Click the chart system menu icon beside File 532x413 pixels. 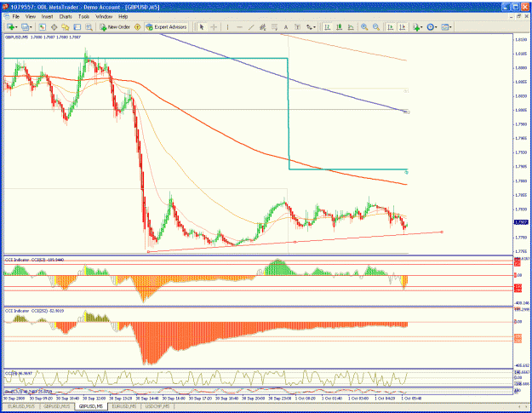pos(6,16)
